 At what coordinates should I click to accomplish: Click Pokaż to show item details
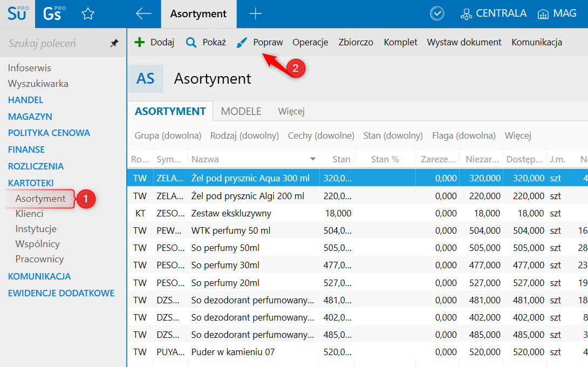pyautogui.click(x=206, y=42)
